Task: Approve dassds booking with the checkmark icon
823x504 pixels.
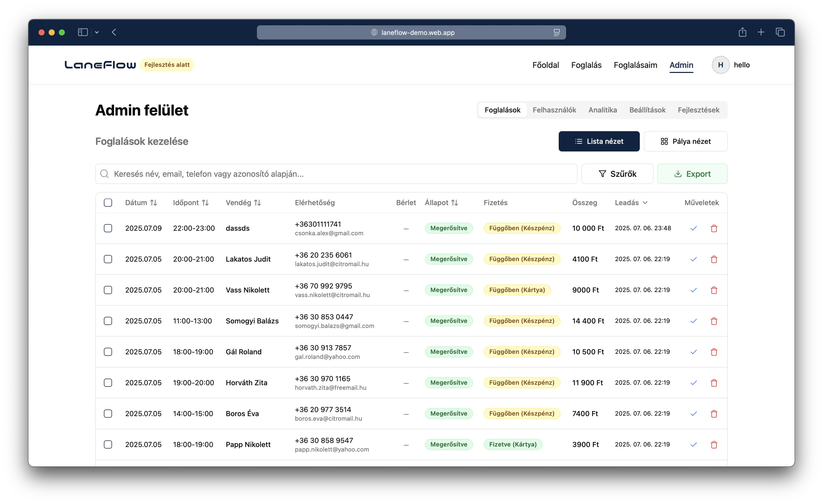Action: [694, 228]
